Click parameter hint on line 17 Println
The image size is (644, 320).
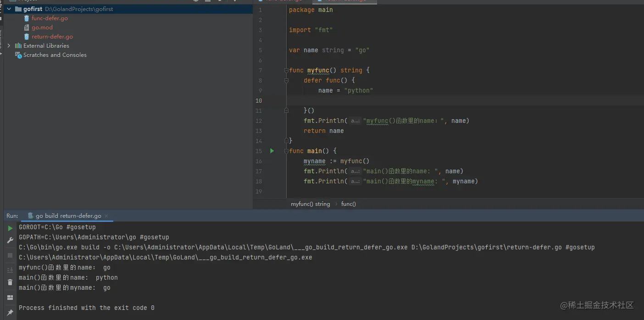pos(355,171)
